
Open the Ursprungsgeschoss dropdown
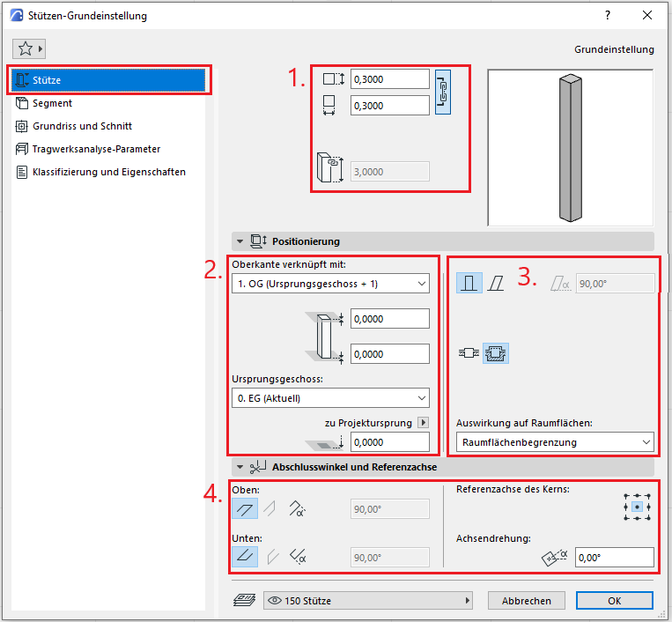coord(331,398)
